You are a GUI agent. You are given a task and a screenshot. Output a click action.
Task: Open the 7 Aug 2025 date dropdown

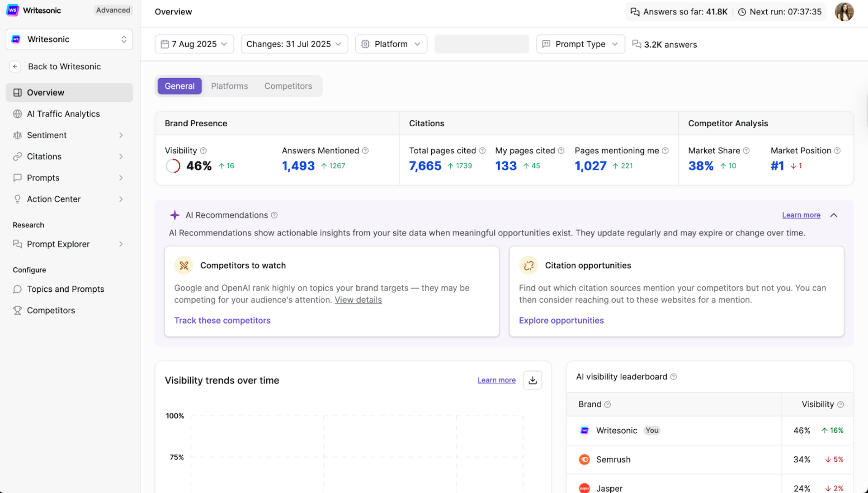tap(194, 44)
